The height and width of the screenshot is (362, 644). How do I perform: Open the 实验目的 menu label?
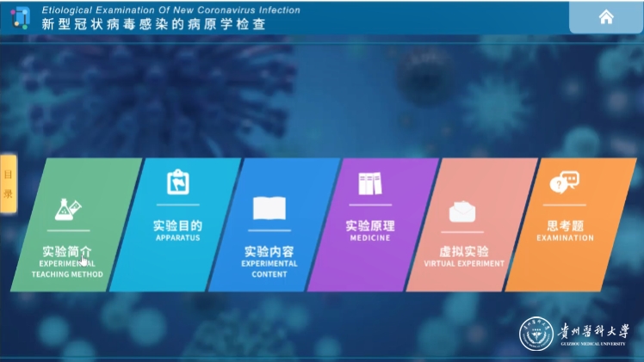coord(177,225)
